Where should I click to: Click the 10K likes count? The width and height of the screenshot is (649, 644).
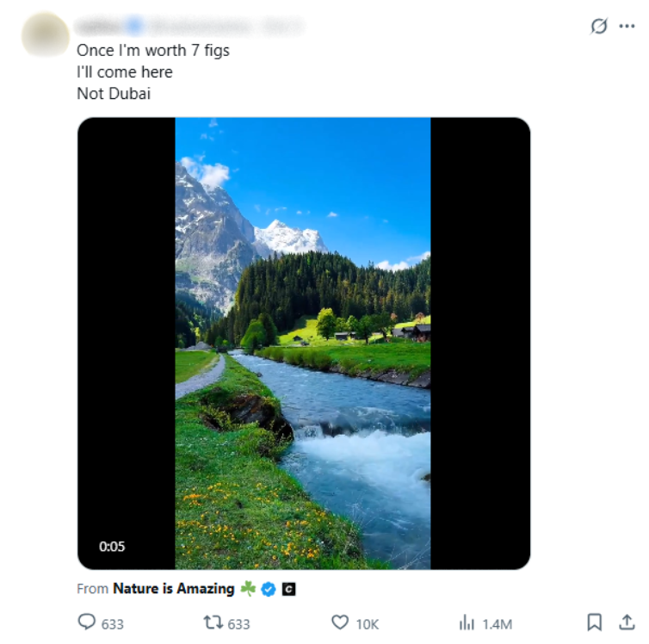[368, 623]
